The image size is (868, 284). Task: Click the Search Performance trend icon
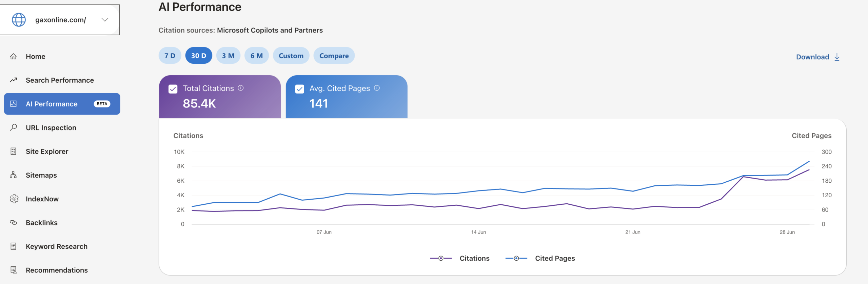[13, 80]
